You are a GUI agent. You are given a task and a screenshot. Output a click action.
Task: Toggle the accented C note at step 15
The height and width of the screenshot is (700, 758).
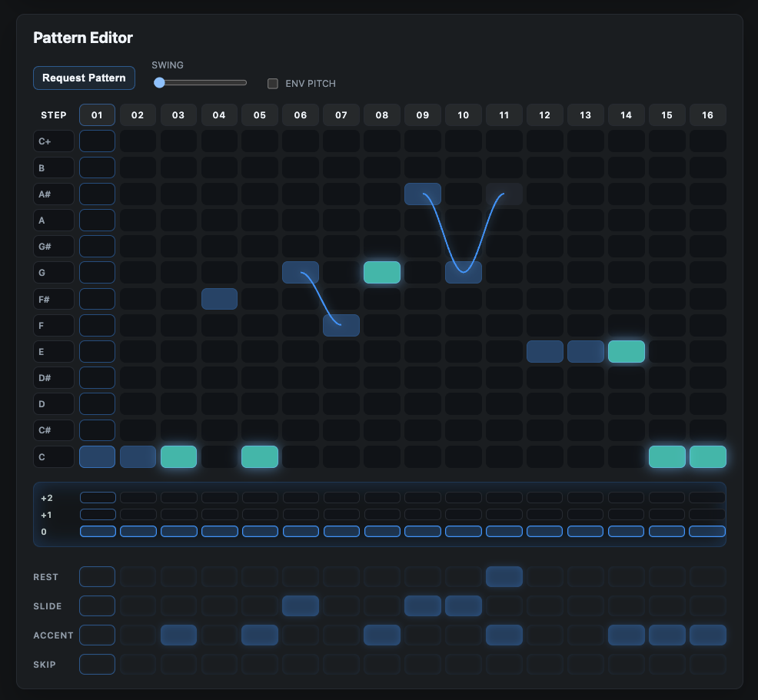(667, 456)
